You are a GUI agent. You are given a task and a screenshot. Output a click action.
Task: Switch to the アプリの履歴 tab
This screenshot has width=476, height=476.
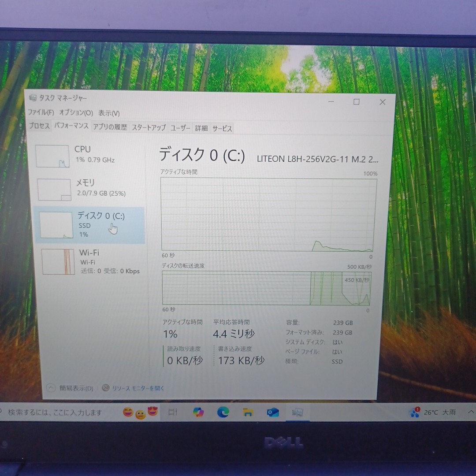110,127
